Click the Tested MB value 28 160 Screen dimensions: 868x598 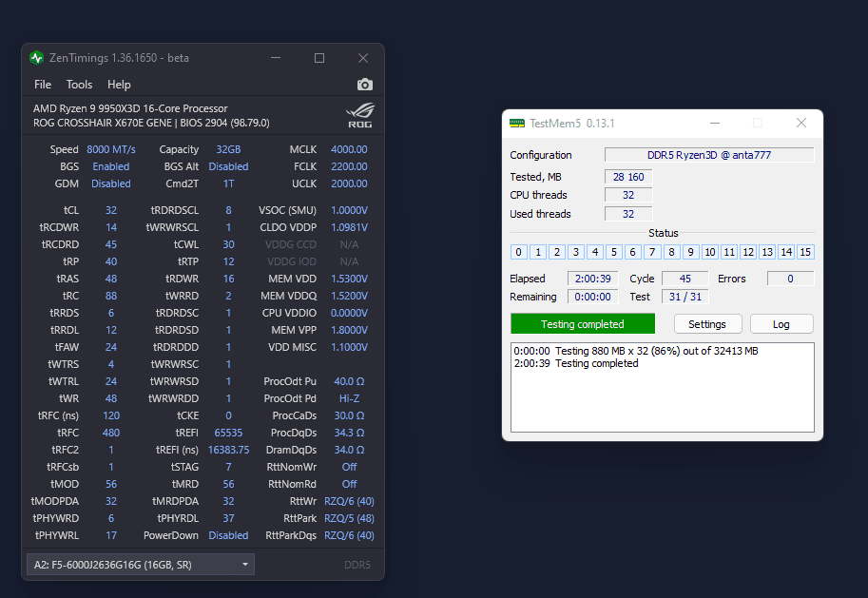click(628, 177)
